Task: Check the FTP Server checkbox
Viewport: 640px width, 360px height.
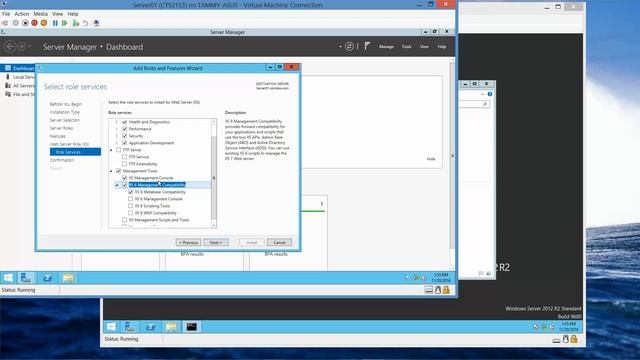Action: [118, 150]
